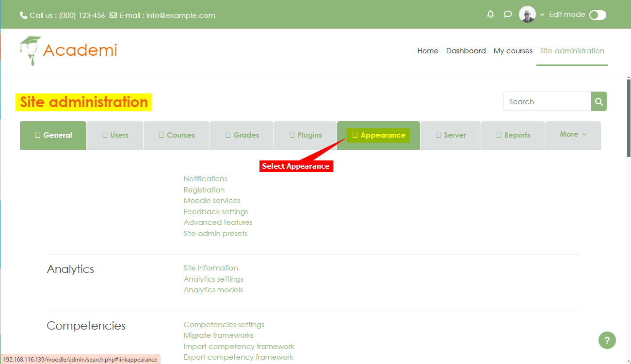Screen dimensions: 631x364
Task: Open the Server tab
Action: pyautogui.click(x=450, y=135)
